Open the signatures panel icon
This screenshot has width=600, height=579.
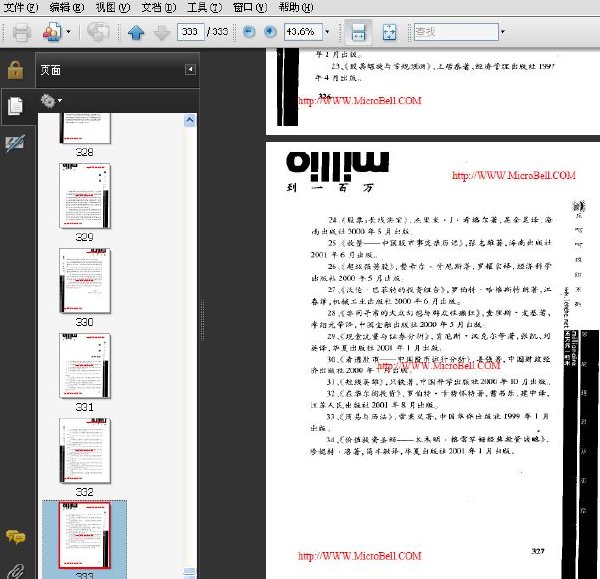click(x=15, y=143)
